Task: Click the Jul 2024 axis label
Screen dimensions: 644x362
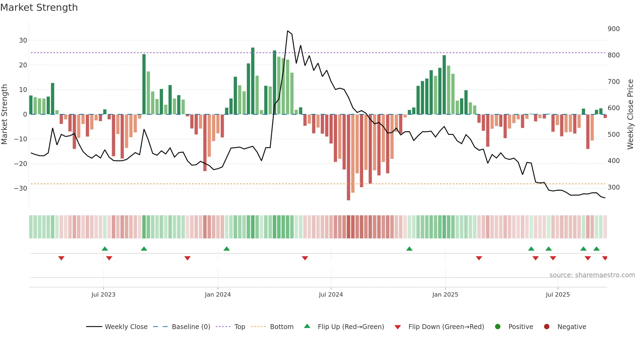Action: [x=331, y=294]
